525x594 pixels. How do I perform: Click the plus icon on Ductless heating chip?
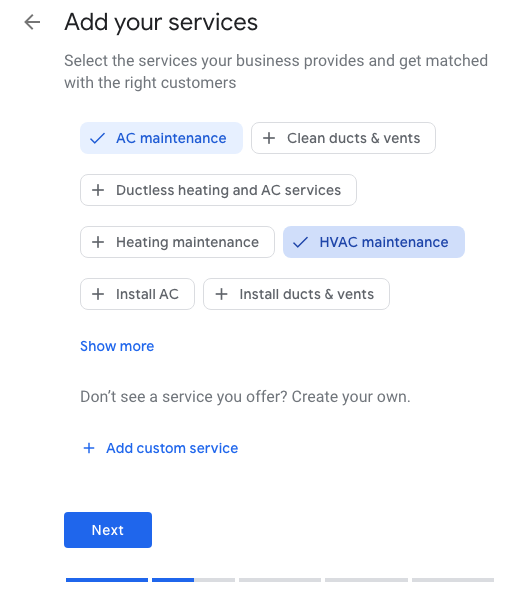pyautogui.click(x=98, y=190)
